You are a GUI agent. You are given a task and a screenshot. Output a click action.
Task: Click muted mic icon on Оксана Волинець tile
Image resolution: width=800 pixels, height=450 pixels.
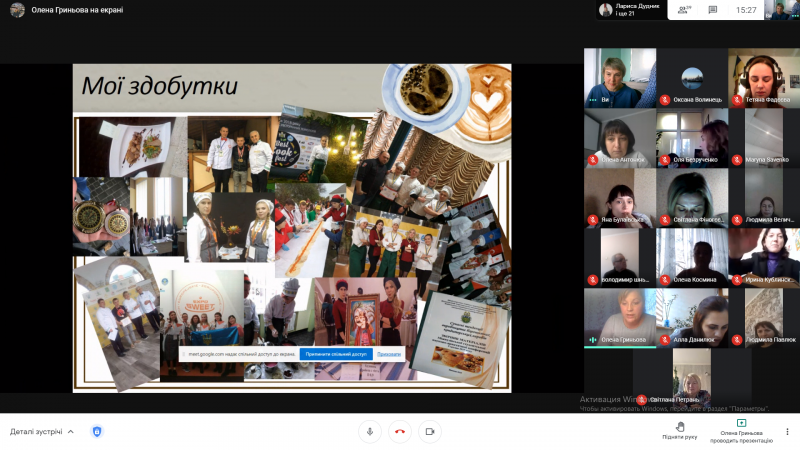click(664, 100)
